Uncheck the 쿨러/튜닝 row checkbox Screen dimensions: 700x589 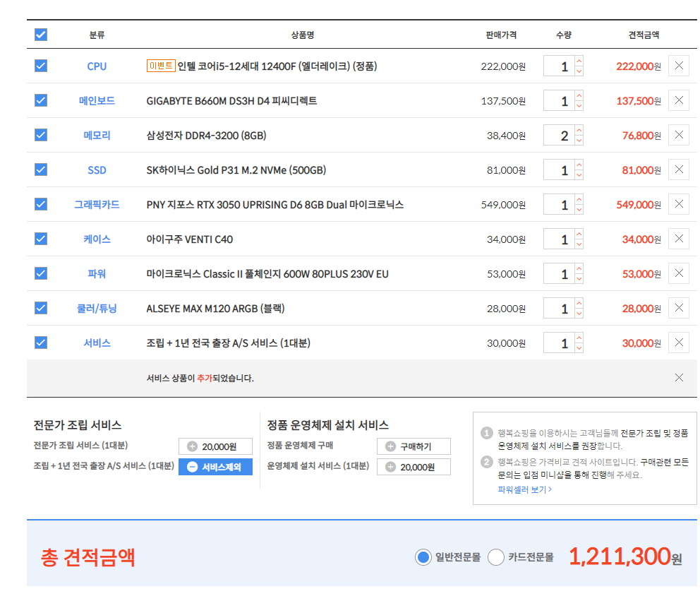pyautogui.click(x=41, y=308)
